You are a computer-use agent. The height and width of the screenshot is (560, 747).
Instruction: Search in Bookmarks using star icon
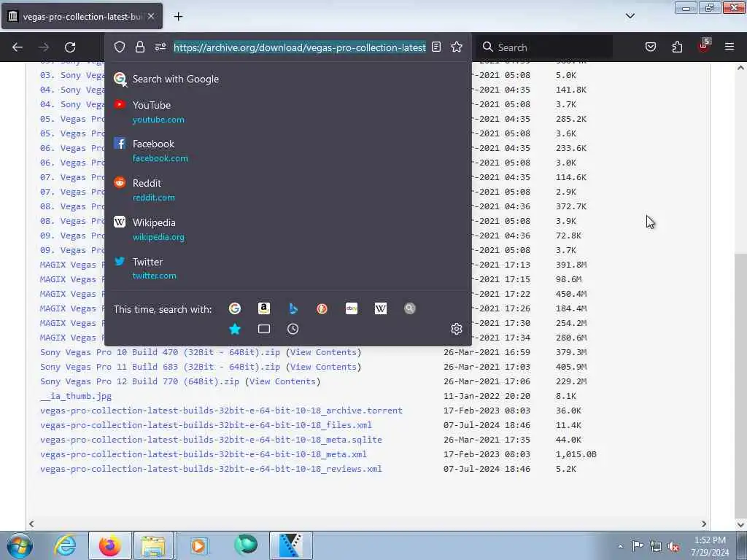coord(235,329)
